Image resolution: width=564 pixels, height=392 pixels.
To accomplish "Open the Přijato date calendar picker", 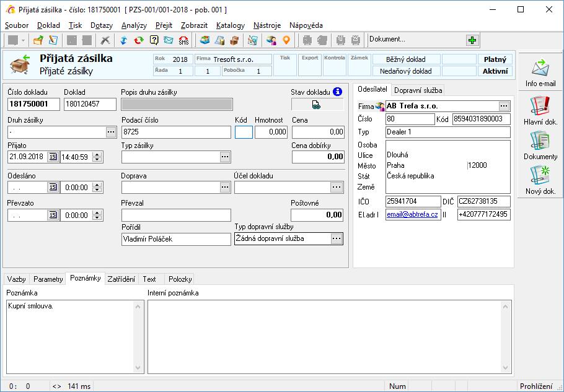I will pyautogui.click(x=53, y=157).
